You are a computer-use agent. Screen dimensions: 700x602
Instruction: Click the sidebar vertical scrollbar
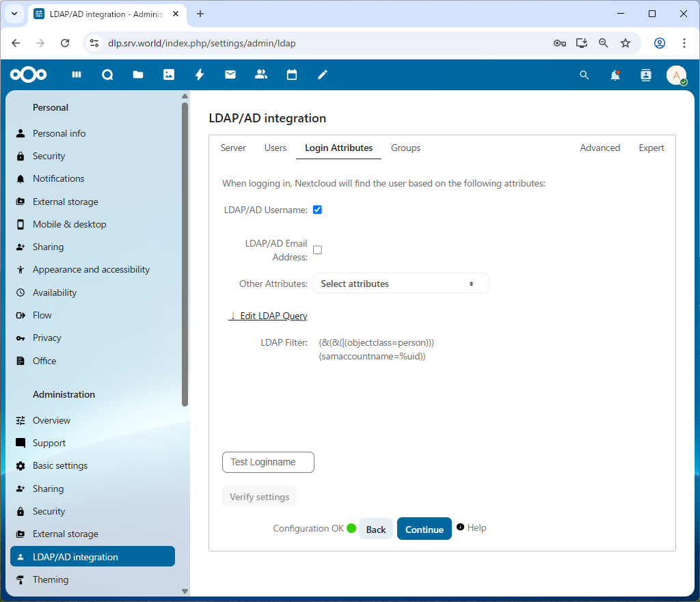coord(185,253)
